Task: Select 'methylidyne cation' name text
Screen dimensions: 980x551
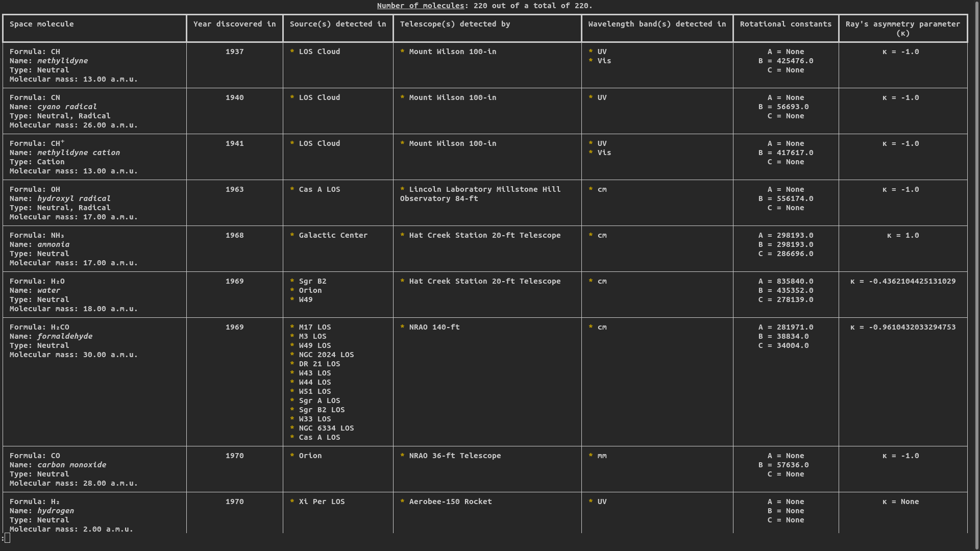Action: coord(79,153)
